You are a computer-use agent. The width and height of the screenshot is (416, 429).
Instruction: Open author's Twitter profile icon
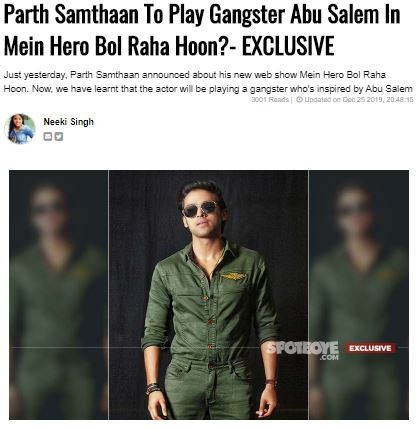59,136
